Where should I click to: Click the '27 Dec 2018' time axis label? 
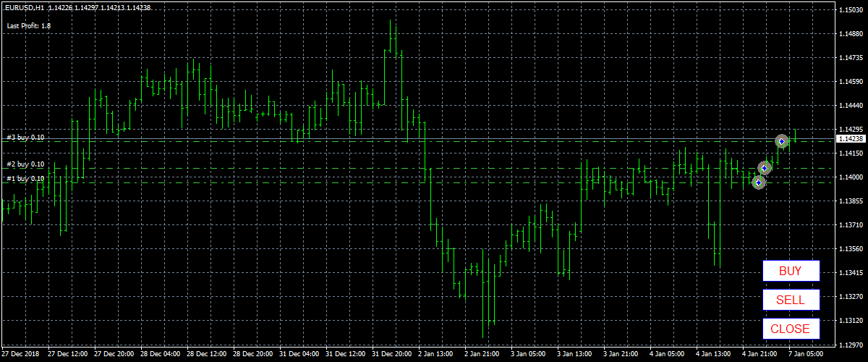tap(21, 355)
